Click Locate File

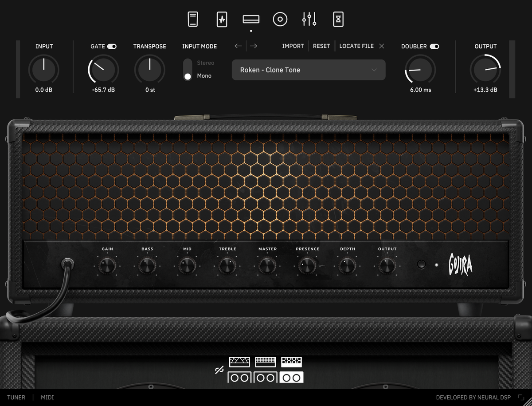click(356, 46)
